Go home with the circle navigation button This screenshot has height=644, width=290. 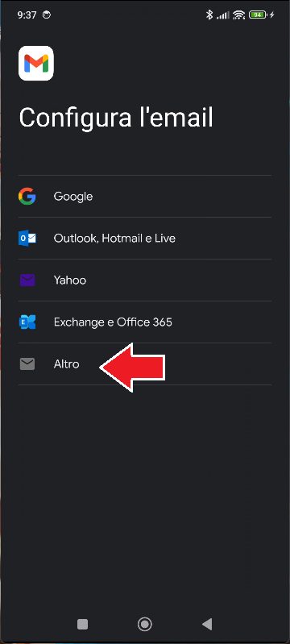(144, 625)
